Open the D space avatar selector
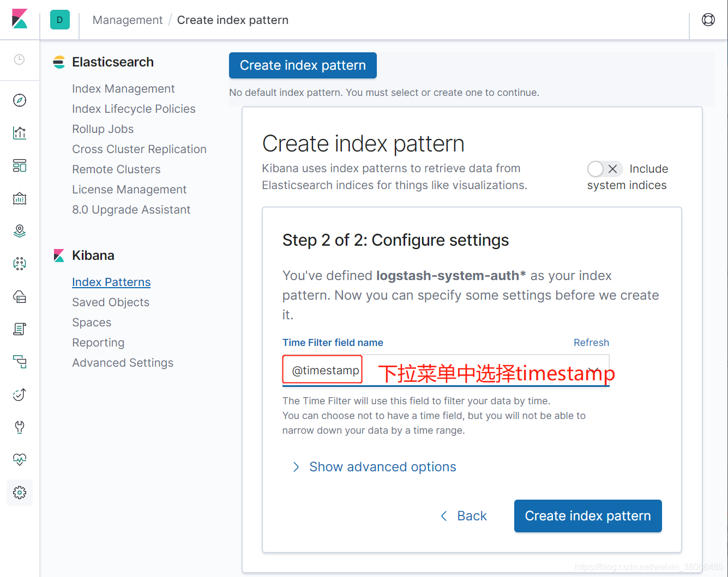This screenshot has width=728, height=577. (x=60, y=20)
